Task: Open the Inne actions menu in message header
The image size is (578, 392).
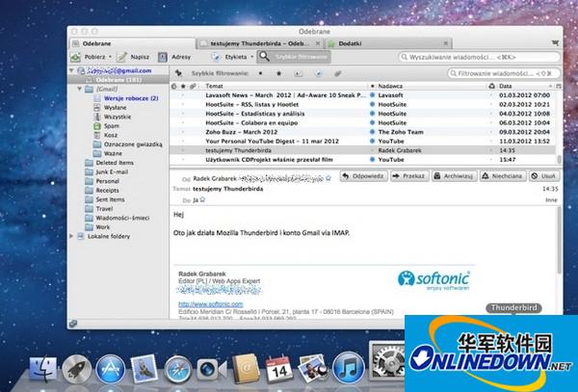Action: (551, 200)
